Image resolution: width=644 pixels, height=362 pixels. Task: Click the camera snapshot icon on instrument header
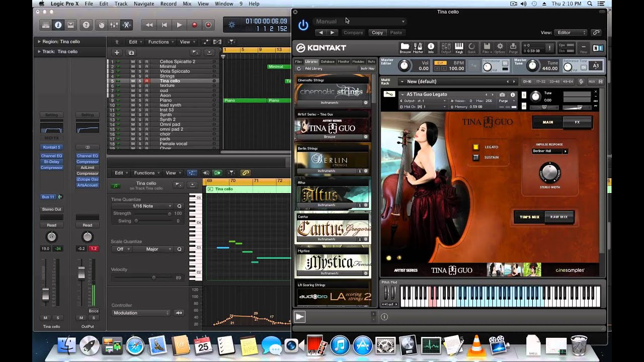click(x=502, y=95)
